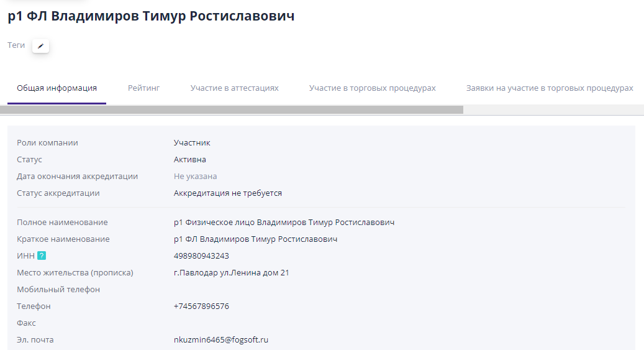Click the page title Владимиров Тимур Ростиславович
Viewport: 644px width, 350px height.
point(151,16)
